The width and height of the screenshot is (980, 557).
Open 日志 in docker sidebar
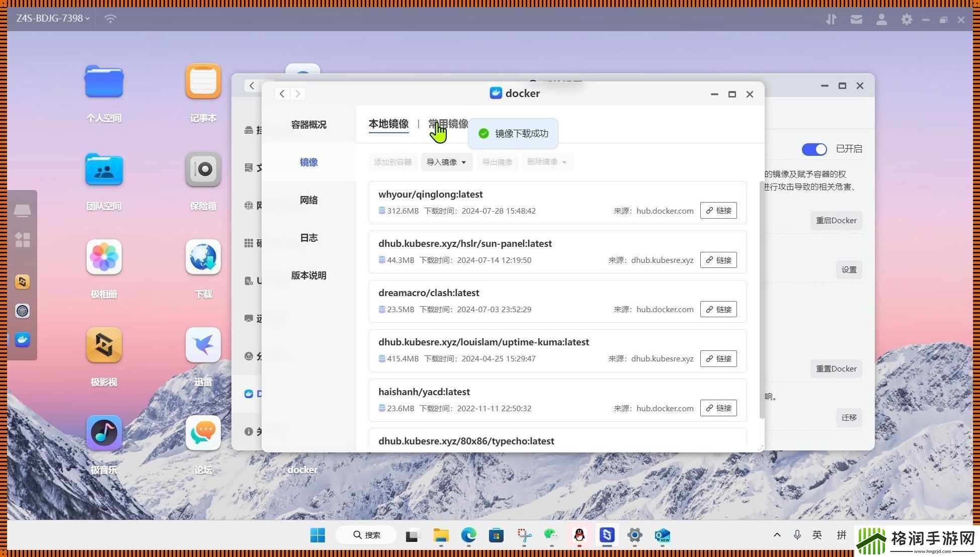(308, 238)
